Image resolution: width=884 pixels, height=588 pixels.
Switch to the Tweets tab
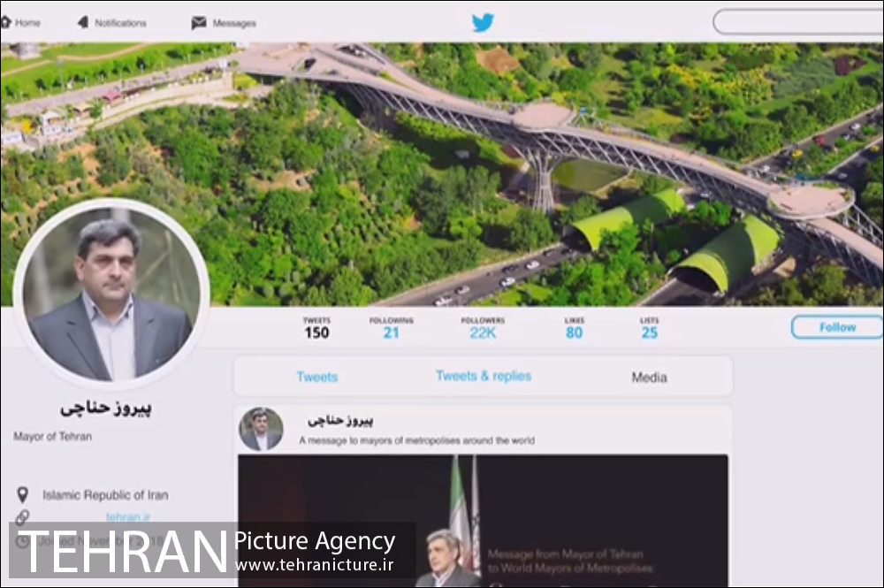317,377
